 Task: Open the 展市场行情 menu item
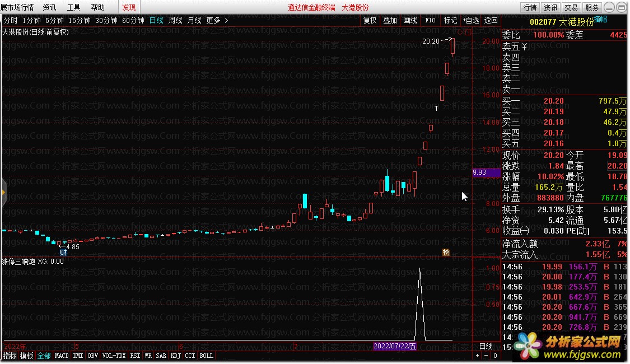(x=17, y=7)
